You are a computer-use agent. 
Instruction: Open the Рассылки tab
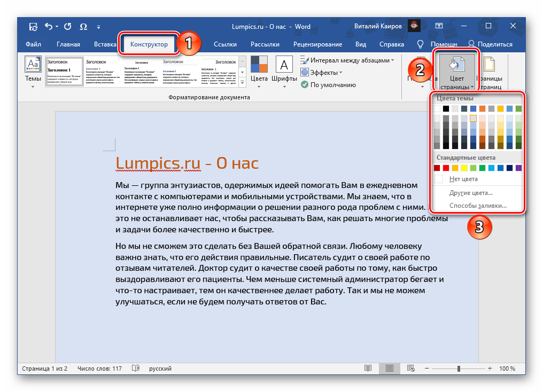tap(265, 44)
